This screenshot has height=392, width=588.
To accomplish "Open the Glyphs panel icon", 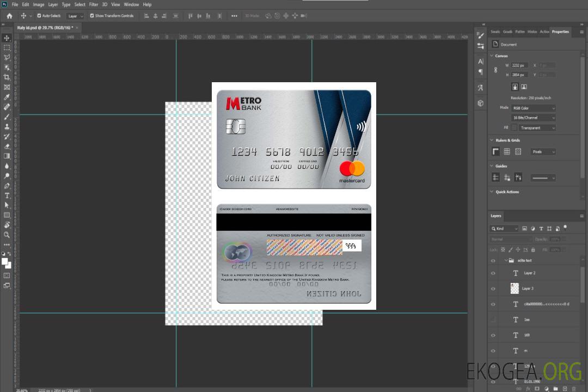I will click(481, 88).
